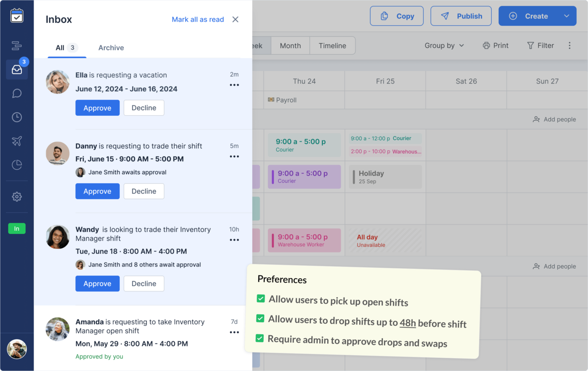
Task: Open settings from the gear icon
Action: (16, 197)
